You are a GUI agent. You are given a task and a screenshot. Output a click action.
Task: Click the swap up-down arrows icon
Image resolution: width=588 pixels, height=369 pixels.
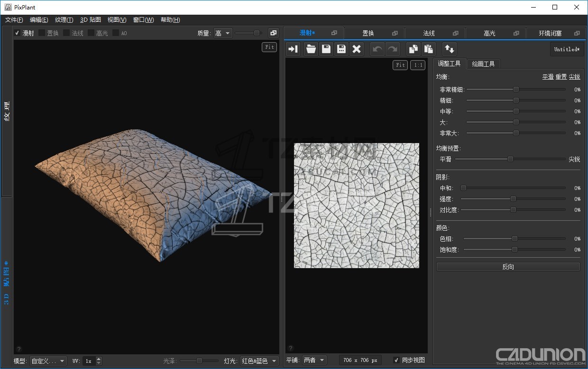450,49
